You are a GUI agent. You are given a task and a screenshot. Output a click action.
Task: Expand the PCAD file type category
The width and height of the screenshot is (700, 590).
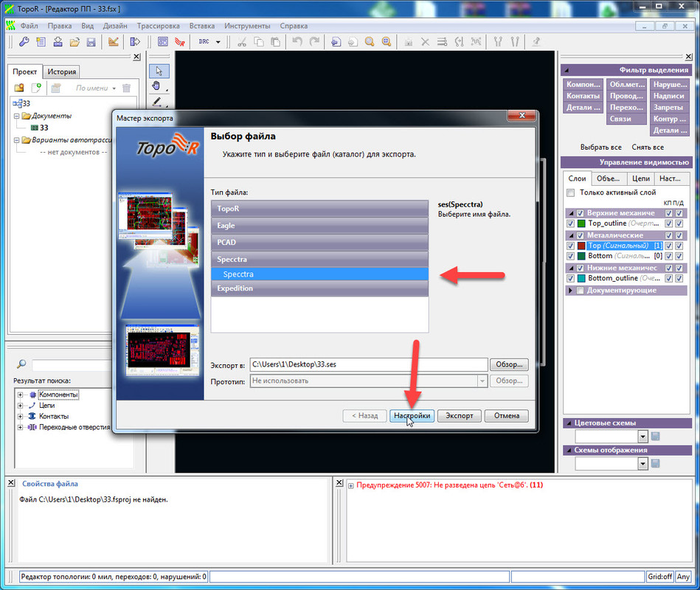point(319,243)
